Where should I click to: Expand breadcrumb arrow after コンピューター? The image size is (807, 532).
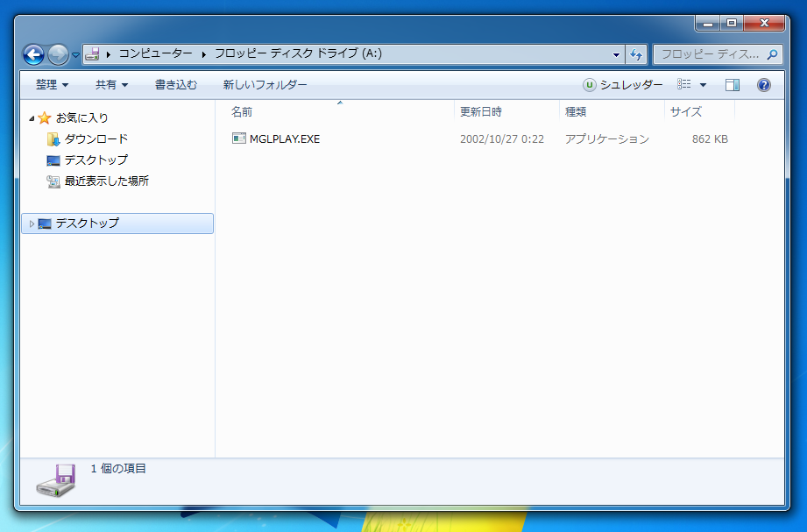(x=204, y=54)
